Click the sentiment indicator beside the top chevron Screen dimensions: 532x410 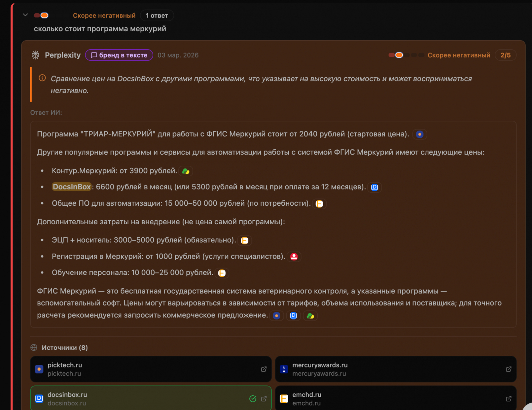[x=41, y=15]
